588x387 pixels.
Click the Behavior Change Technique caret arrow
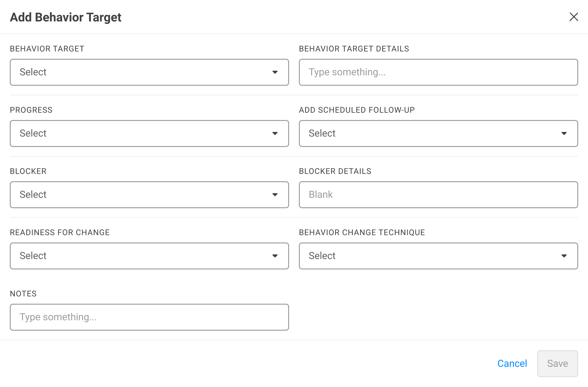564,256
